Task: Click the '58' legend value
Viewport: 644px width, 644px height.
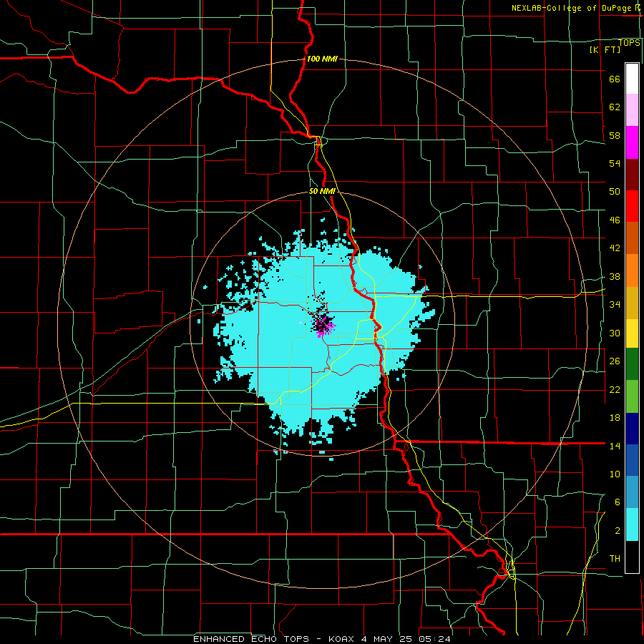Action: click(x=615, y=135)
